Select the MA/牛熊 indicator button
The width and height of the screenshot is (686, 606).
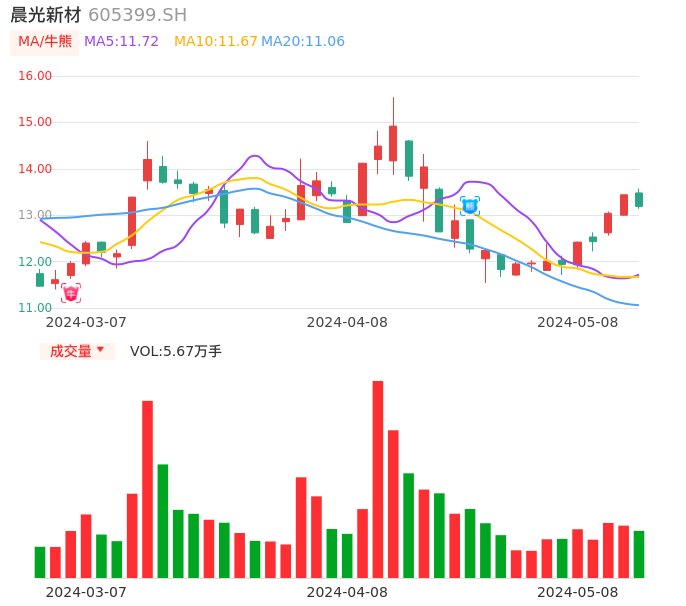pos(45,42)
